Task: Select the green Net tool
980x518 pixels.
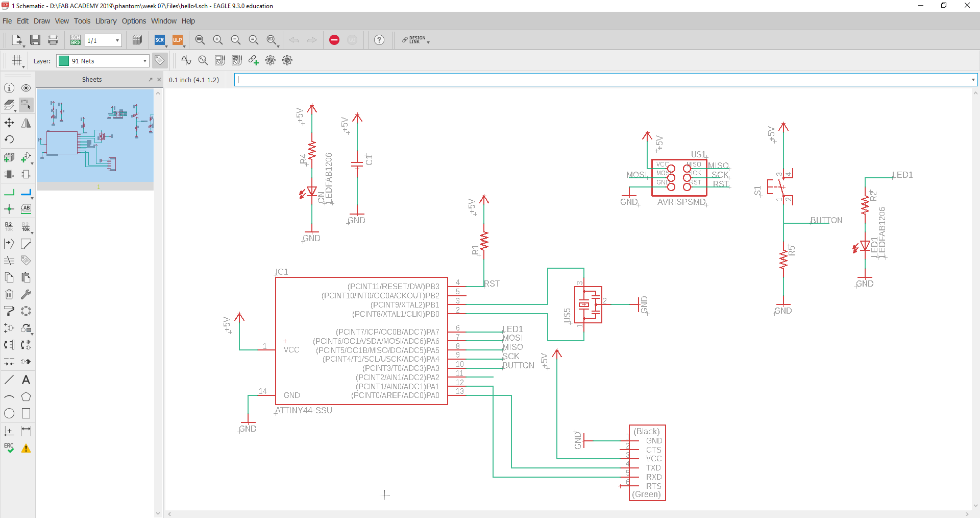Action: click(x=9, y=193)
